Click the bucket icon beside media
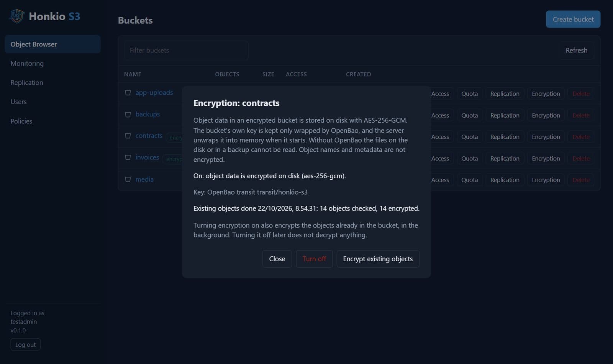613x364 pixels. [128, 179]
